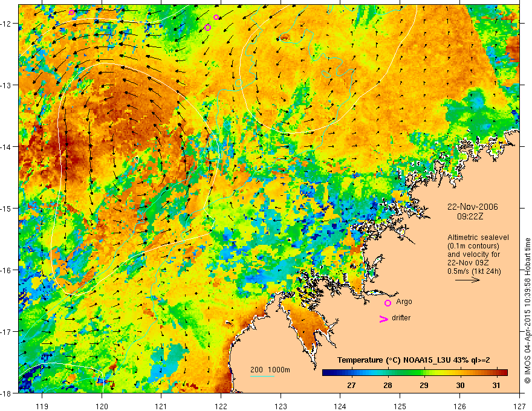
Task: Select the larger Argo marker near 121.8°E, -12
Action: (207, 27)
